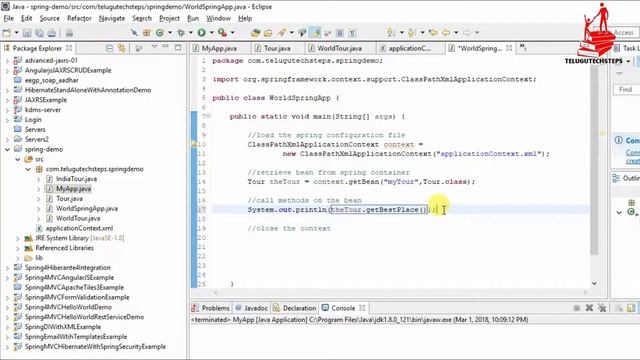Toggle Block Selection Mode toolbar button
The image size is (640, 360).
(x=340, y=33)
